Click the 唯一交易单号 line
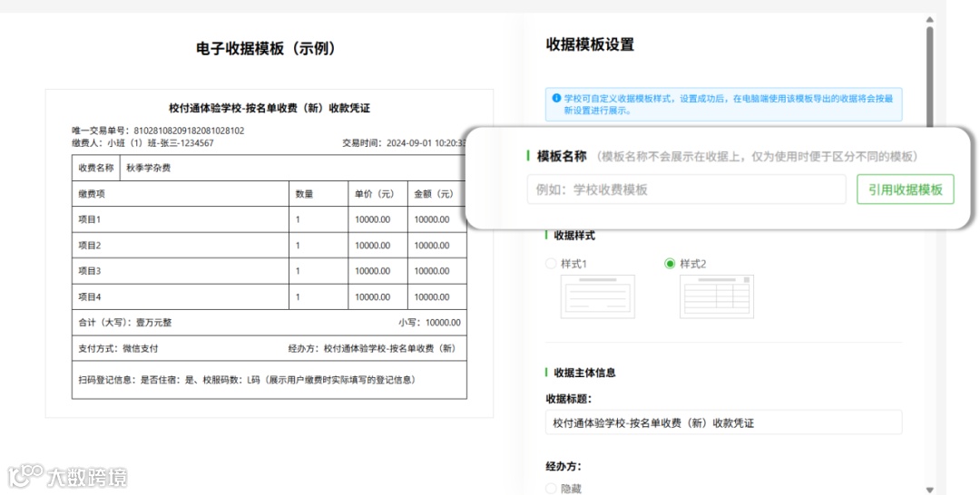The height and width of the screenshot is (495, 980). (x=158, y=131)
